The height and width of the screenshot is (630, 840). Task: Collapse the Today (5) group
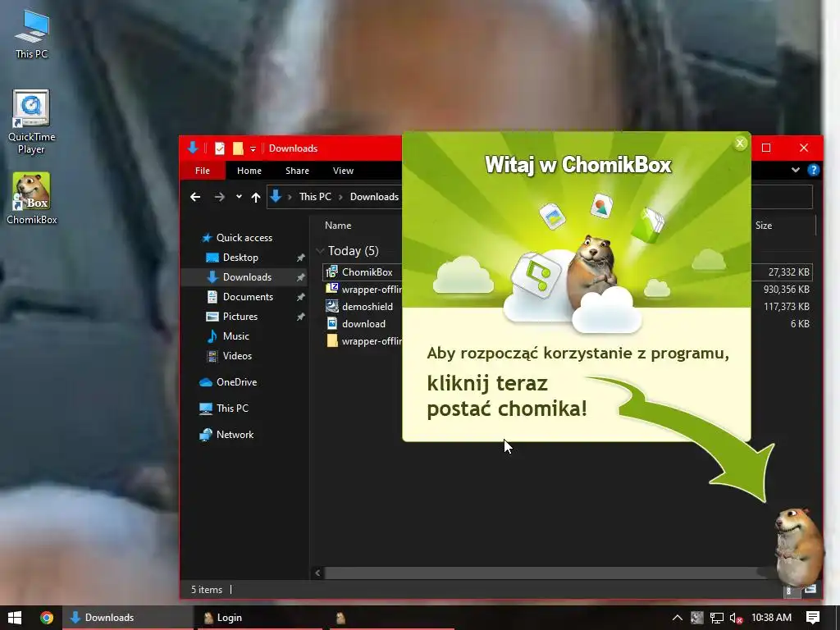pyautogui.click(x=321, y=251)
